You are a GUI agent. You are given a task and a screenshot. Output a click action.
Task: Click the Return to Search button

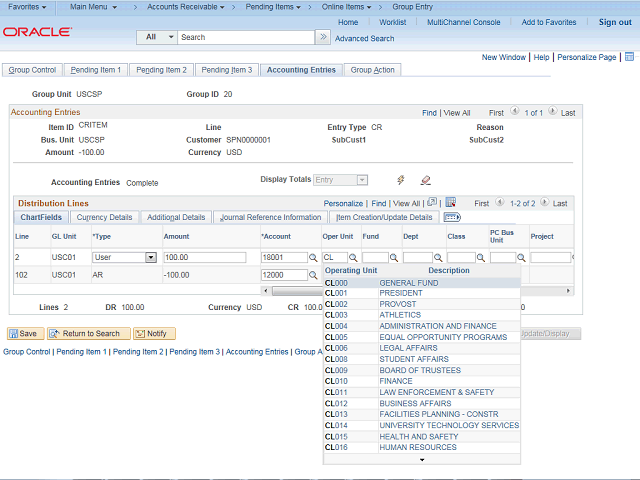[88, 333]
